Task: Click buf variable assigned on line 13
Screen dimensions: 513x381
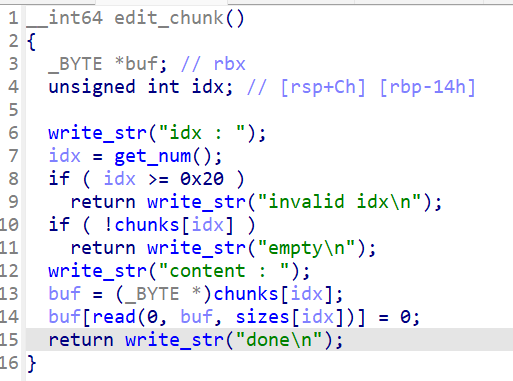Action: (65, 294)
